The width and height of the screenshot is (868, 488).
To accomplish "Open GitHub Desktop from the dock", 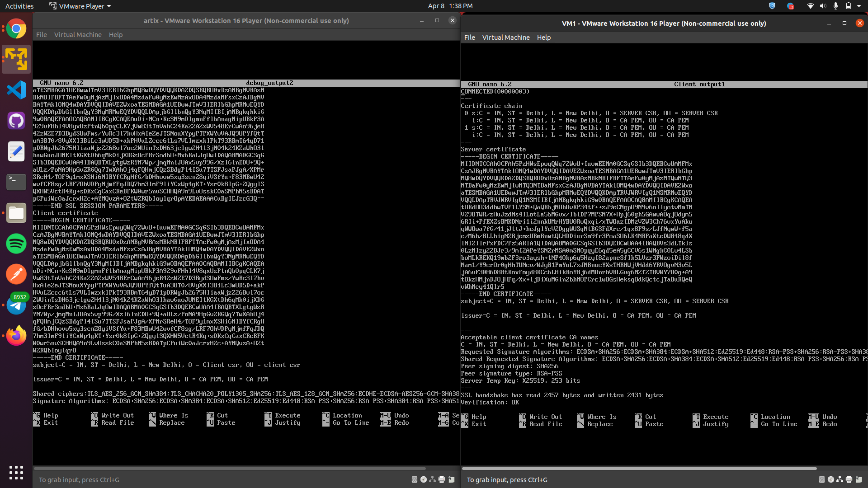I will (16, 121).
